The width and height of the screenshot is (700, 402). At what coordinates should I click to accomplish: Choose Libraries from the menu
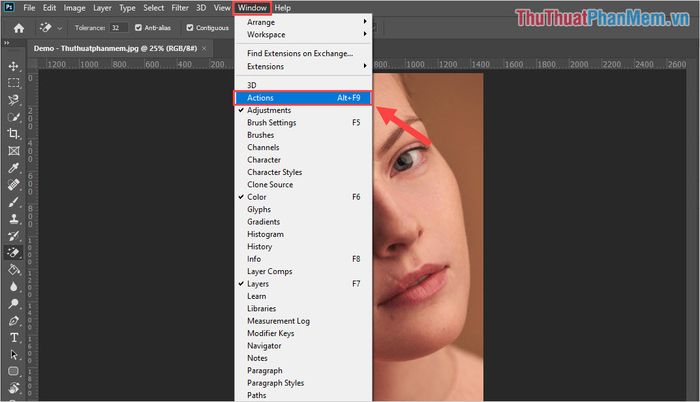tap(303, 309)
